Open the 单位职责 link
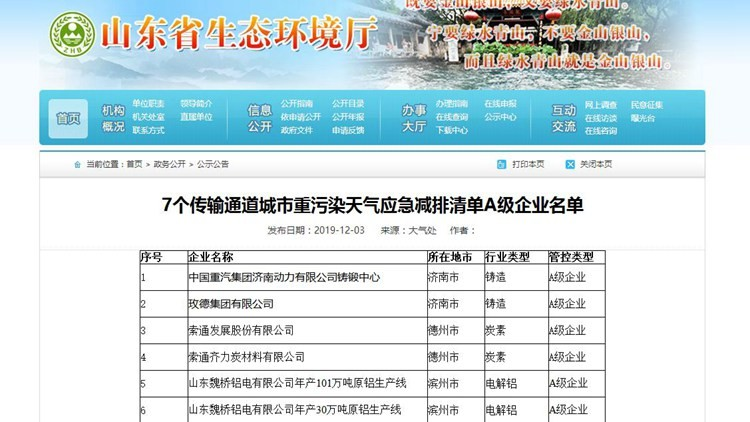 pos(148,103)
